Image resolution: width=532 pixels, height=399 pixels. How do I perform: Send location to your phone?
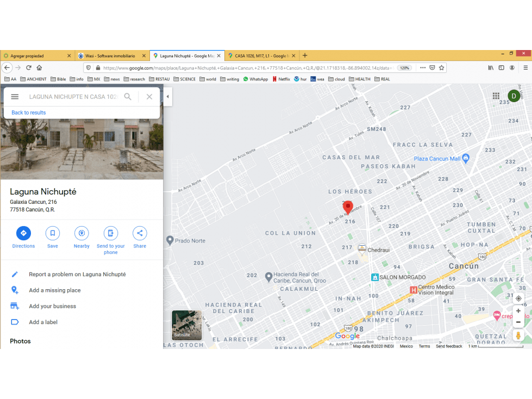click(x=111, y=233)
